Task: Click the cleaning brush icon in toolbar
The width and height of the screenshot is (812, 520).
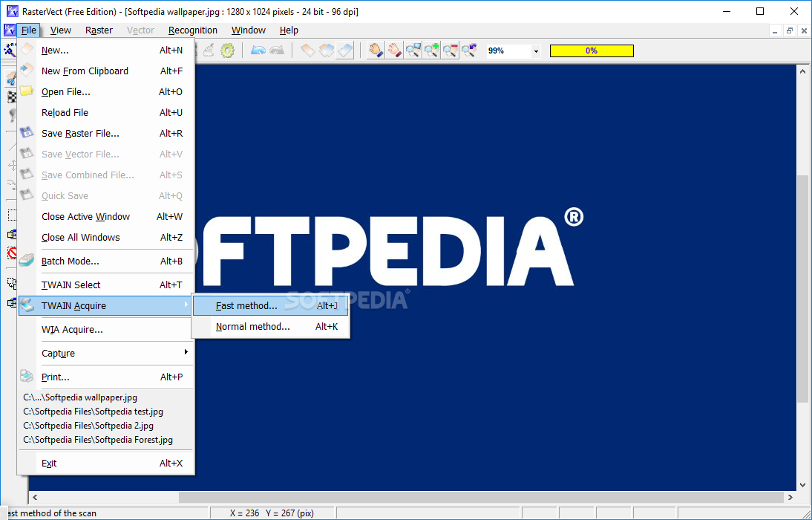Action: 209,51
